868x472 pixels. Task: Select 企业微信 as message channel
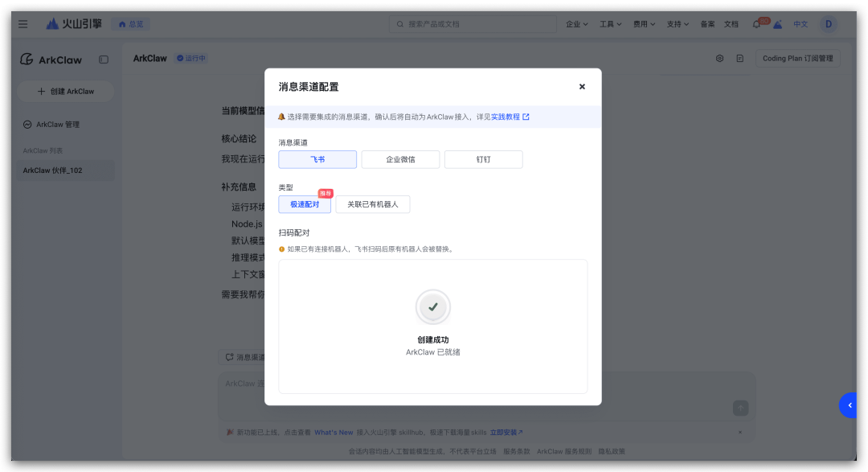coord(400,159)
